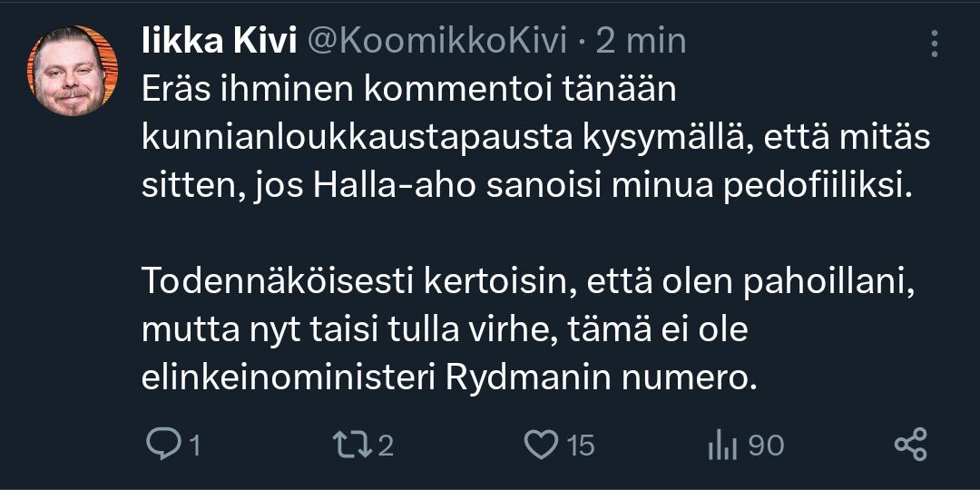Open the view analytics bar chart icon
The width and height of the screenshot is (980, 490).
tap(720, 445)
